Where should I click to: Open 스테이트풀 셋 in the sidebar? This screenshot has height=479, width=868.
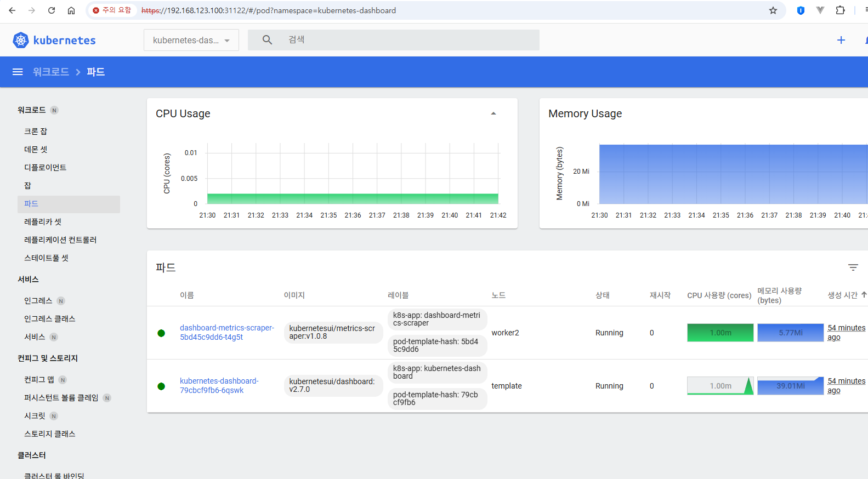pyautogui.click(x=46, y=258)
